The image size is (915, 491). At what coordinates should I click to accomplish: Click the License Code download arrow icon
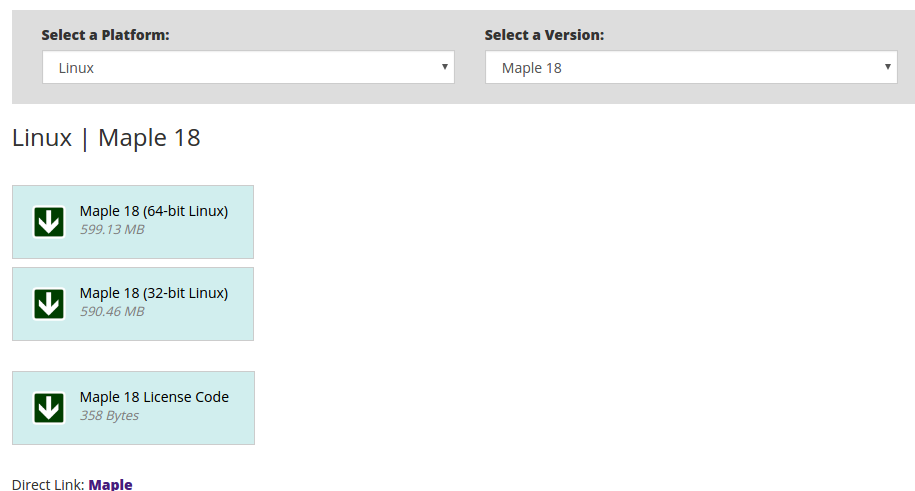click(49, 408)
